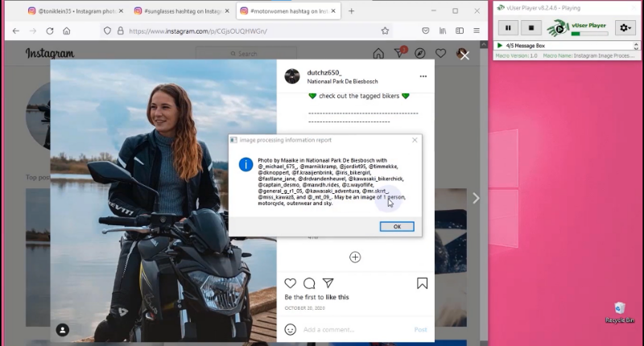Click the site security padlock icon

[120, 31]
